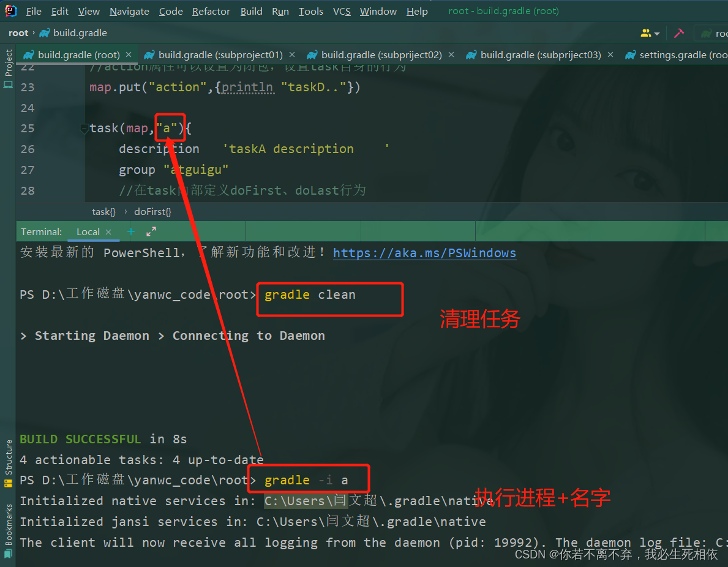Click the Gradle icon next to build.gradle breadcrumb
This screenshot has width=728, height=567.
tap(46, 32)
